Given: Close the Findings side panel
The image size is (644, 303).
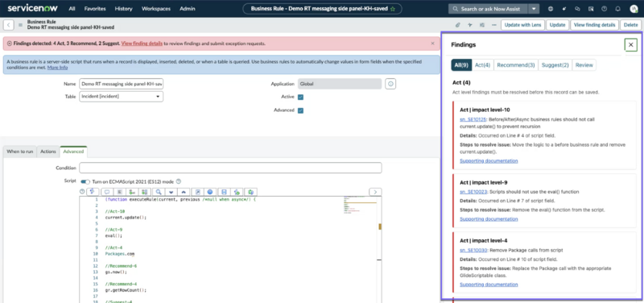Looking at the screenshot, I should coord(631,45).
